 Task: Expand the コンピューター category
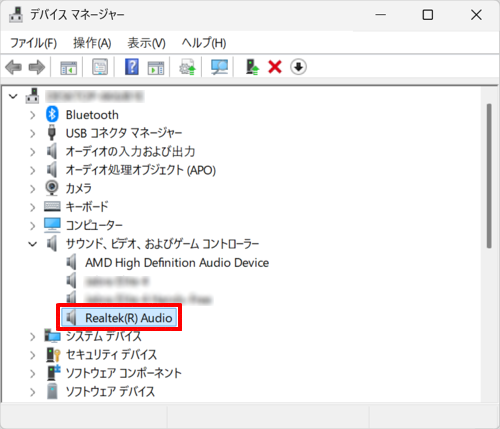click(x=32, y=226)
